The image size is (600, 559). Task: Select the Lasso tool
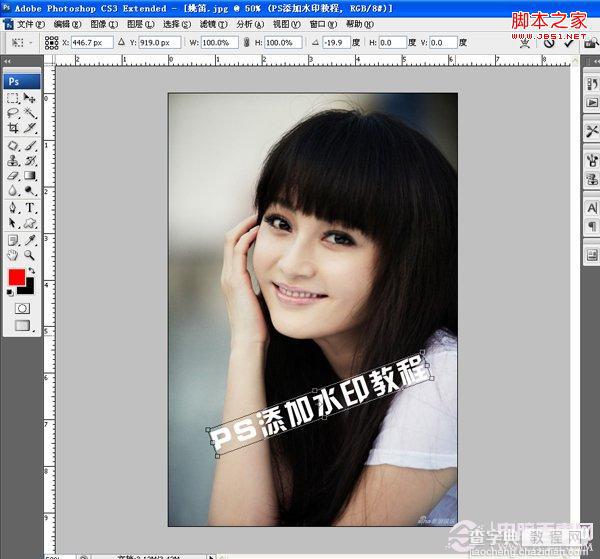point(13,113)
